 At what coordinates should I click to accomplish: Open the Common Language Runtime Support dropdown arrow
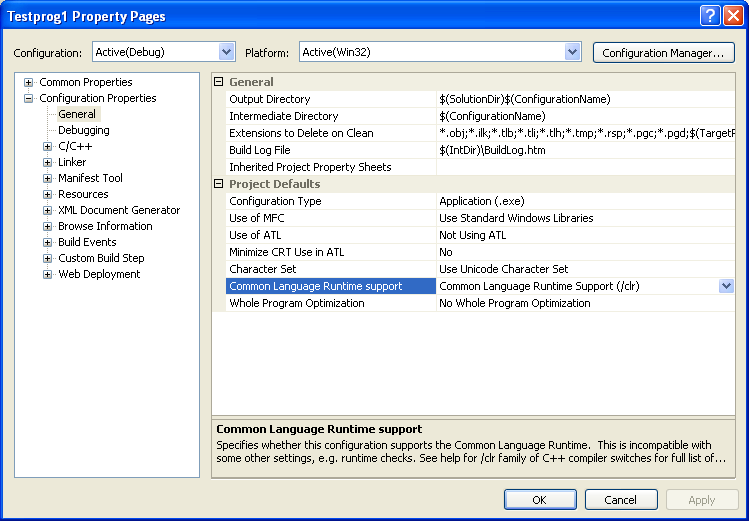click(726, 286)
